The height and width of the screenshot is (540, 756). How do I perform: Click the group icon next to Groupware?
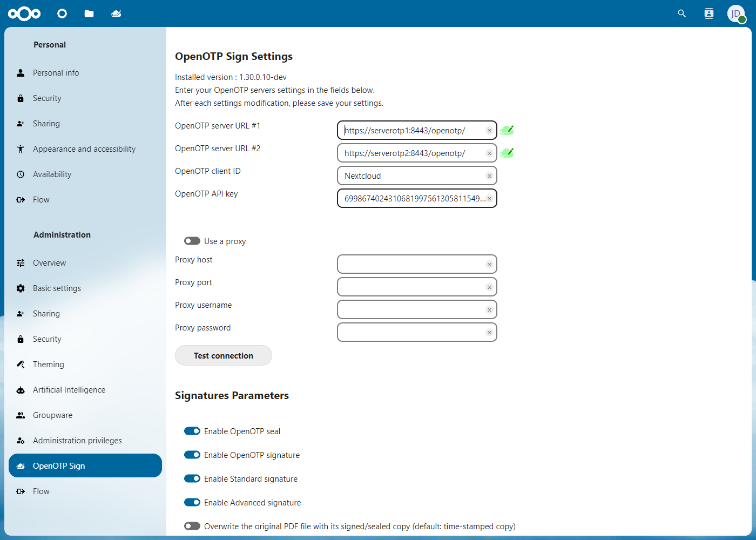click(x=21, y=415)
